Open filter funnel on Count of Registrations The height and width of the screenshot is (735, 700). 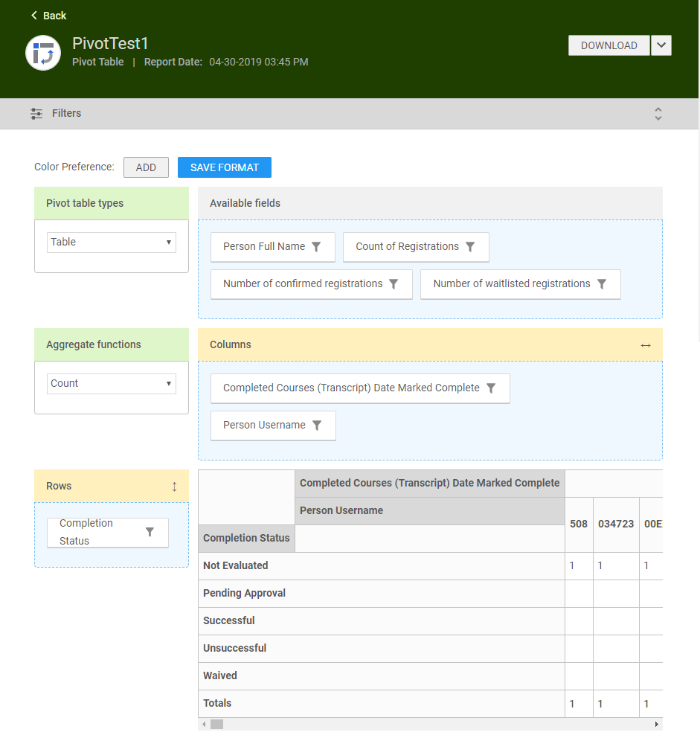tap(469, 246)
